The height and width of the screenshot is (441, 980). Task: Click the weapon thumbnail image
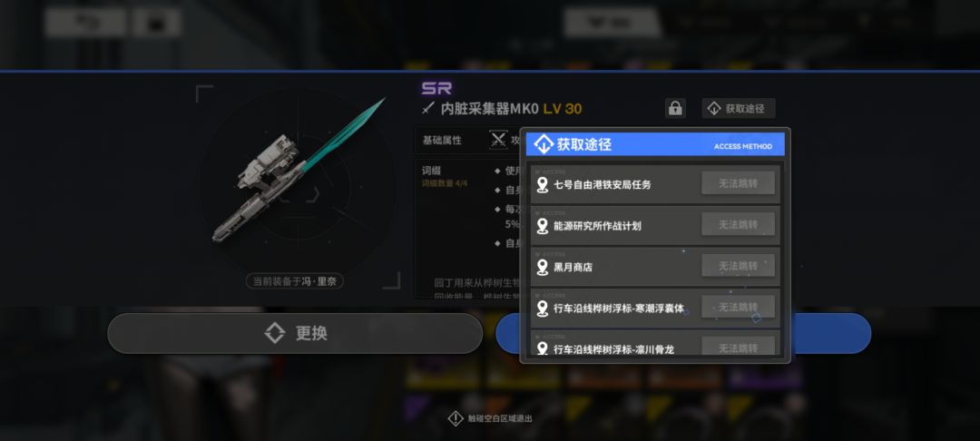click(x=299, y=170)
